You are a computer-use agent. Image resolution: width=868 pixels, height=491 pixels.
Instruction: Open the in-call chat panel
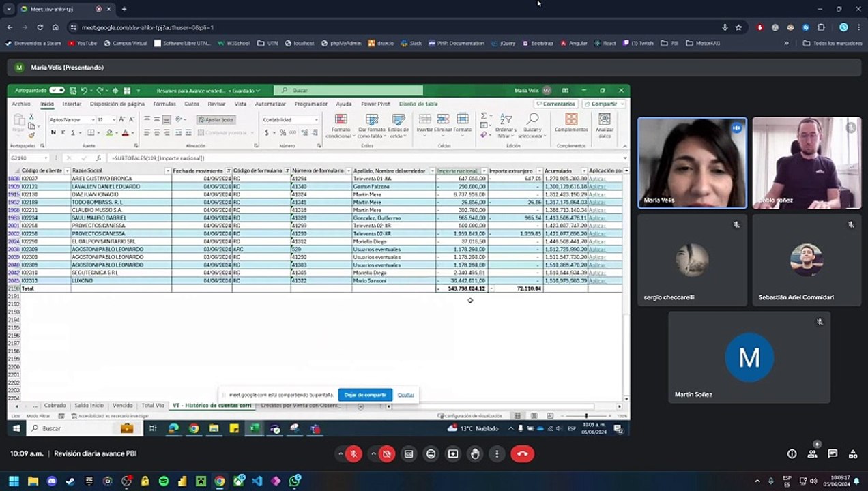coord(833,454)
